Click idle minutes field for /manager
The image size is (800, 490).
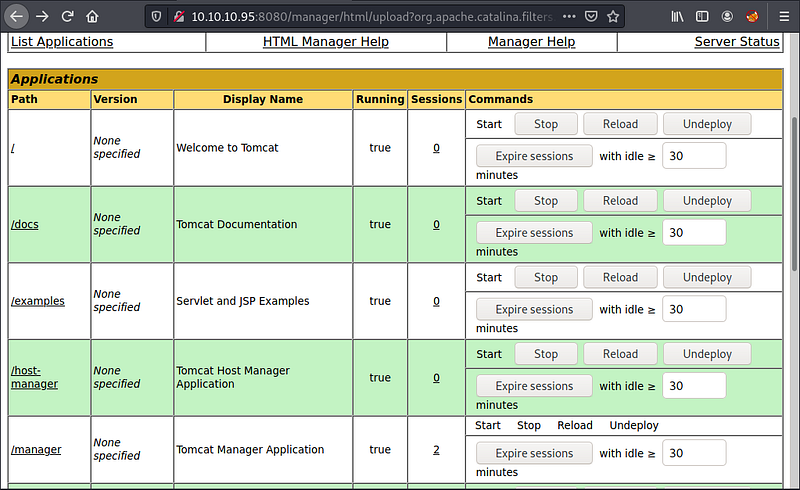click(x=694, y=453)
